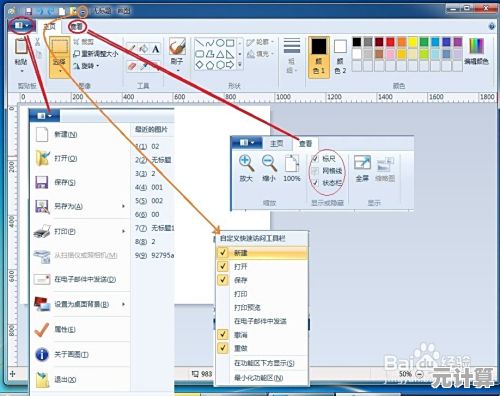Expand the arrow under Paste (粘贴)
Screen dimensions: 500x396
tap(21, 70)
